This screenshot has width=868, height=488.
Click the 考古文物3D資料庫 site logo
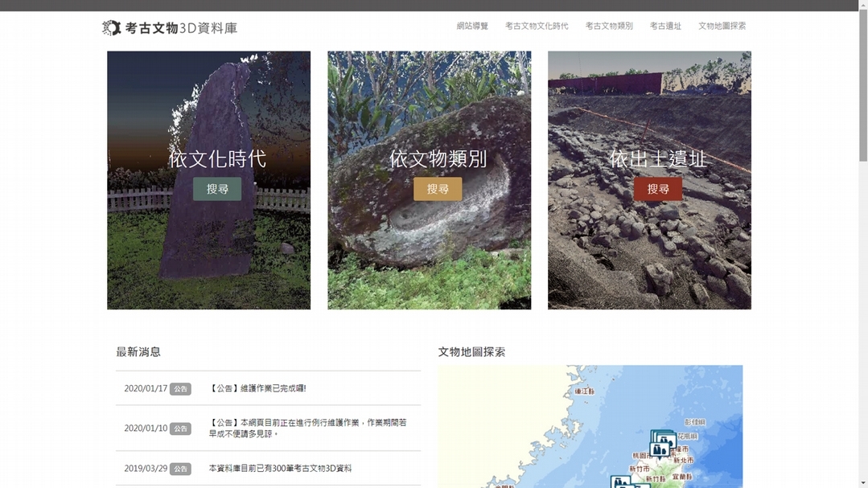(170, 27)
